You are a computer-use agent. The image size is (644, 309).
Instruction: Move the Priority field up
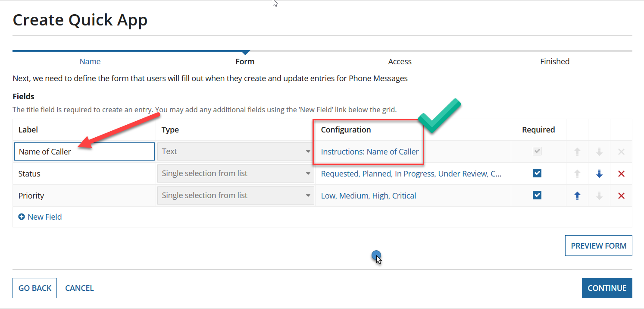(x=577, y=195)
